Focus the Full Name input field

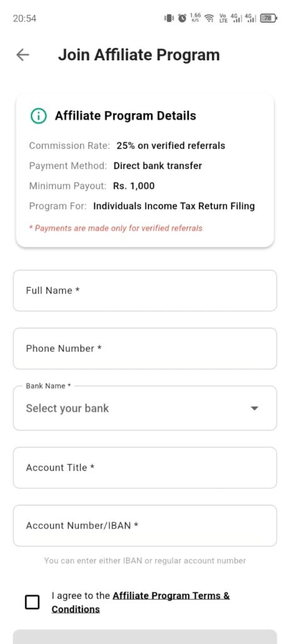coord(145,291)
